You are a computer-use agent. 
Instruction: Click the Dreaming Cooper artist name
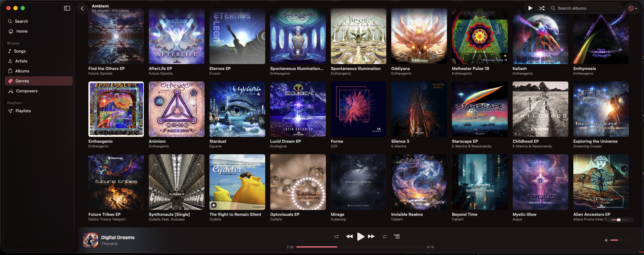pos(588,146)
